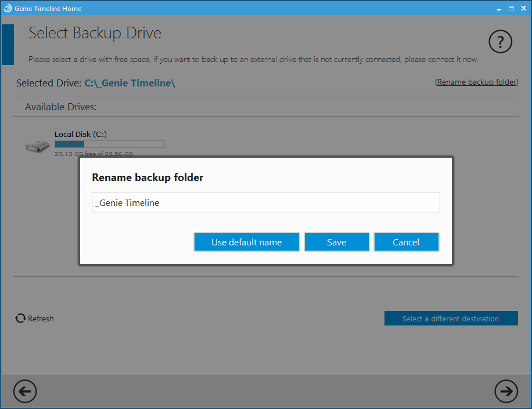Click the Genie Timeline logo in title bar

[x=8, y=8]
